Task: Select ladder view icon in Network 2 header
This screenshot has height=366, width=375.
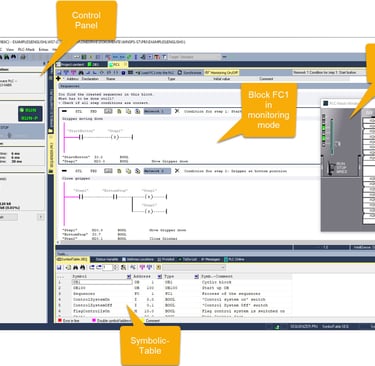Action: (108, 171)
